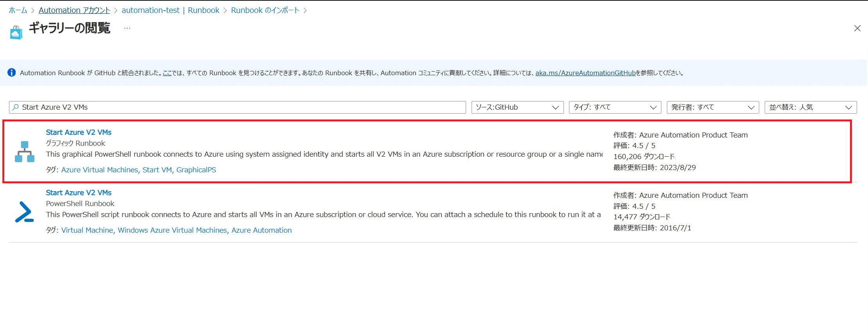Viewport: 868px width, 333px height.
Task: Return to Runbook のインポート breadcrumb
Action: [265, 10]
